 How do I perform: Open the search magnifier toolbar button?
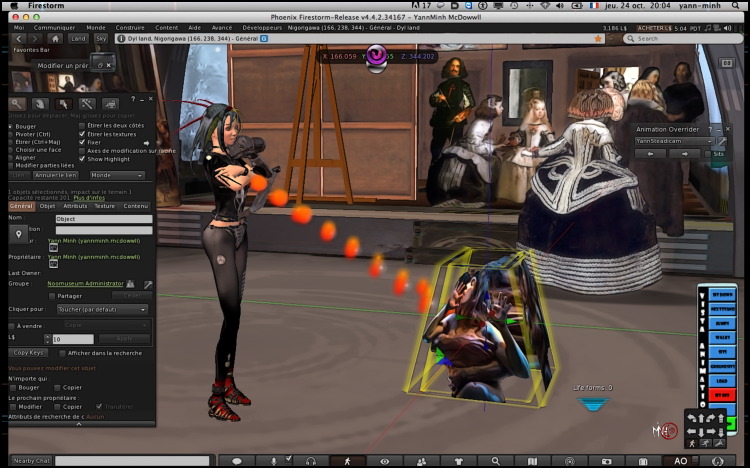click(x=496, y=461)
